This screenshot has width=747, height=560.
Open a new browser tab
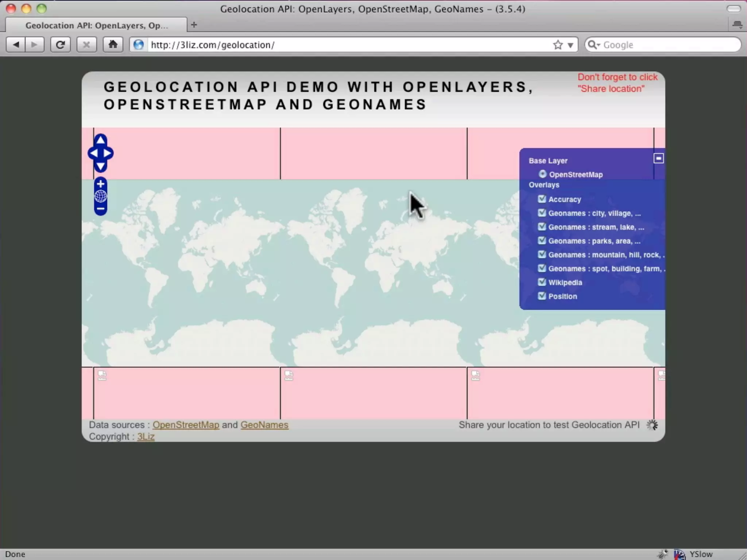pos(194,25)
